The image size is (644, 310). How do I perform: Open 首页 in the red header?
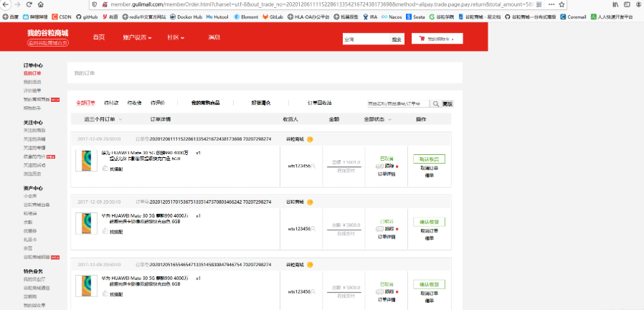coord(99,37)
